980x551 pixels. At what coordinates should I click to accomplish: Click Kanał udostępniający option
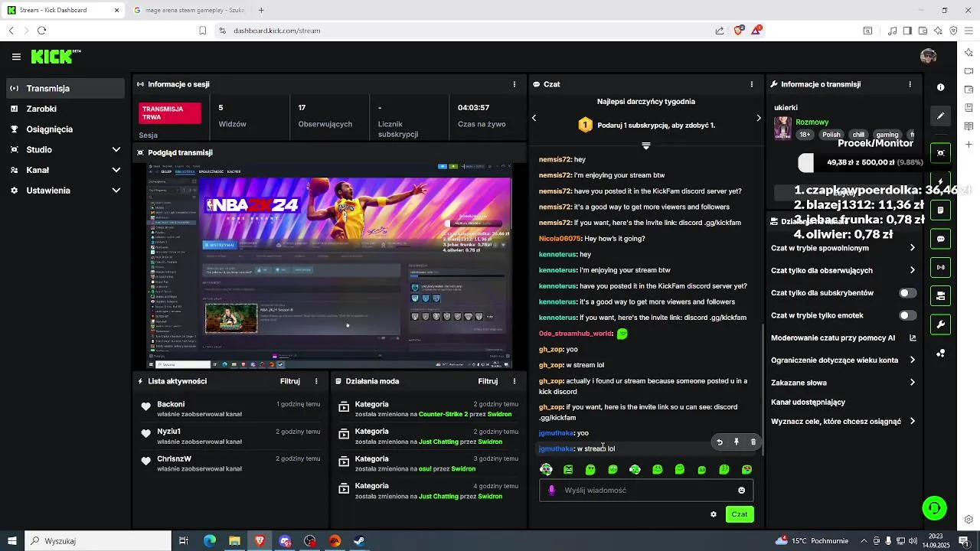click(x=808, y=402)
